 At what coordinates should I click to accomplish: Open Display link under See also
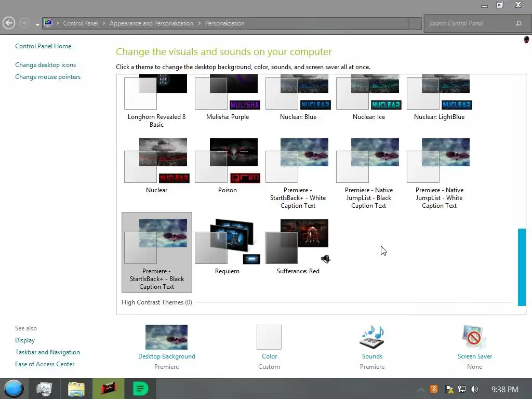[x=25, y=340]
